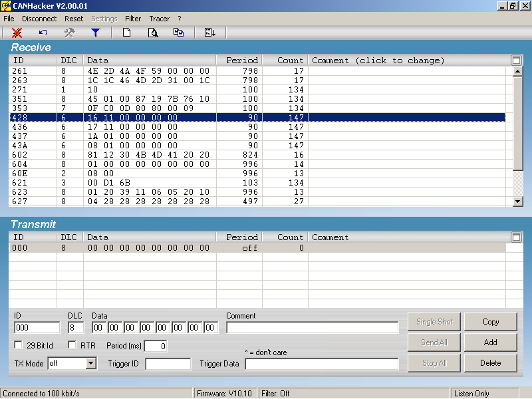532x399 pixels.
Task: Click the Receive list scroll down arrow
Action: click(x=518, y=201)
